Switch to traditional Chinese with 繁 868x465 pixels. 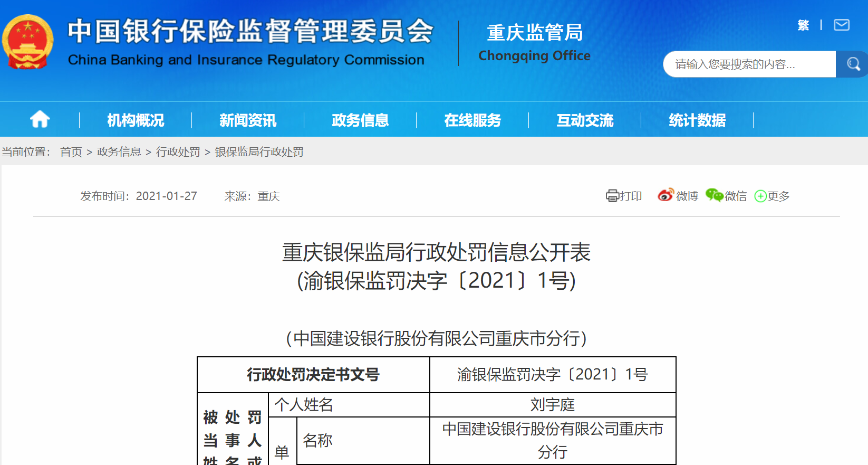coord(804,25)
